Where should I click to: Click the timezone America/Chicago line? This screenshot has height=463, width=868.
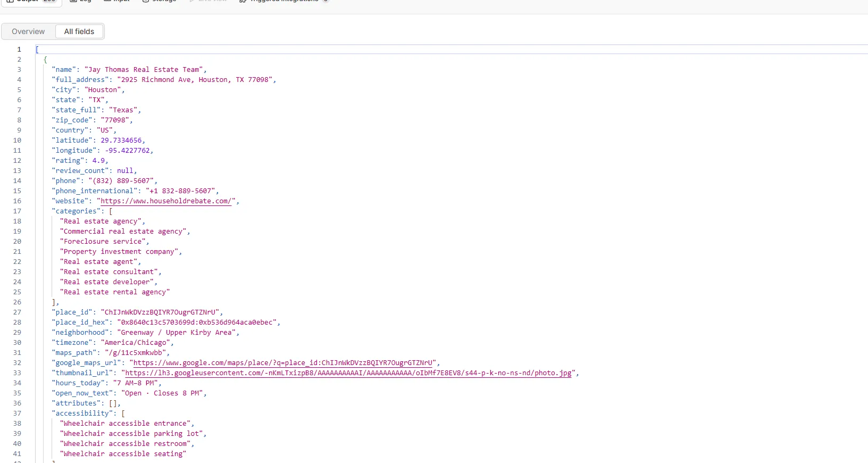coord(113,343)
